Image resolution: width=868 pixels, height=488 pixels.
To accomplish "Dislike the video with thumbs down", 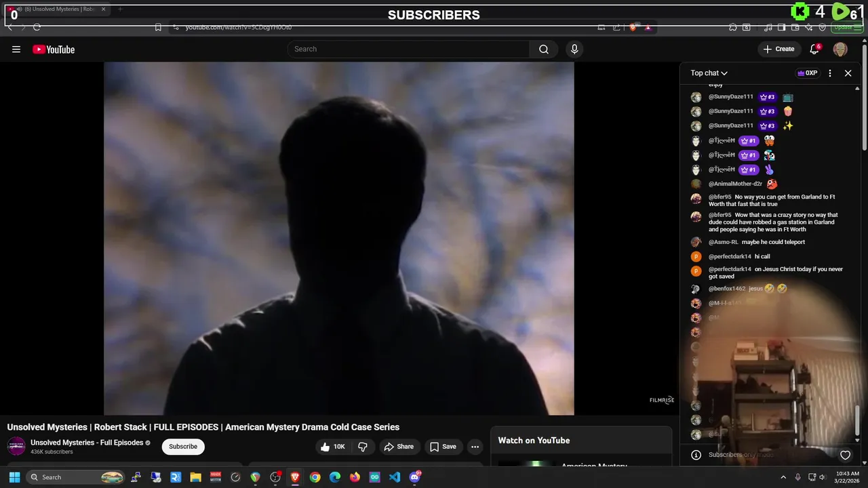I will pyautogui.click(x=363, y=447).
